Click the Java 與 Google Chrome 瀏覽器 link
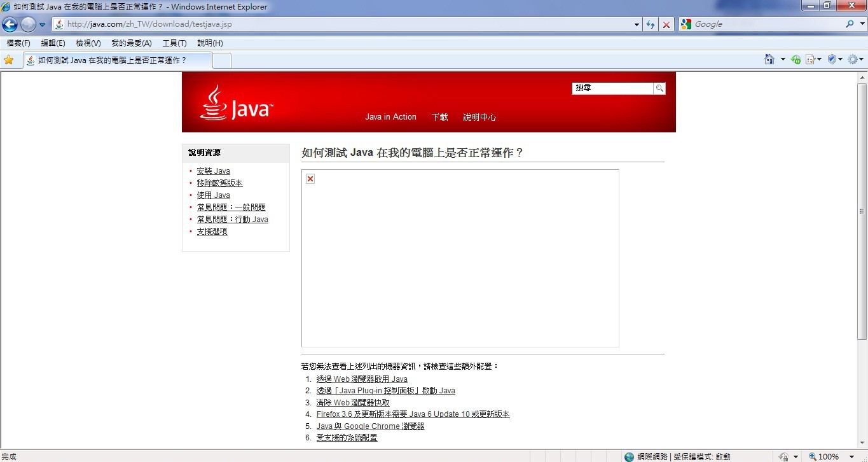Image resolution: width=868 pixels, height=462 pixels. (x=370, y=426)
